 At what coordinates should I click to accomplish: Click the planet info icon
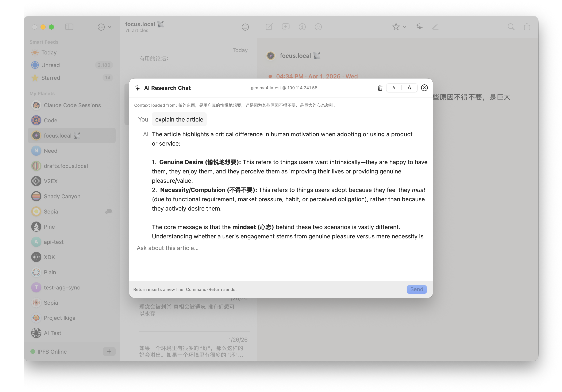pos(302,27)
